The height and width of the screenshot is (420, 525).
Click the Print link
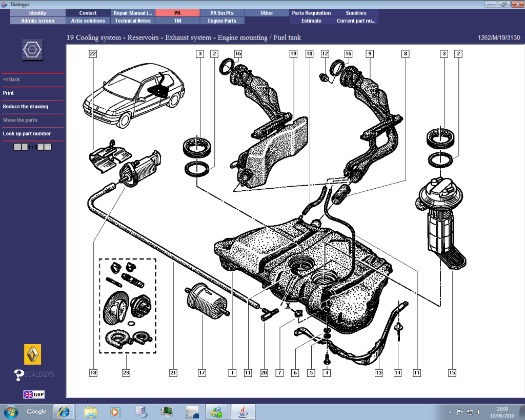[x=9, y=93]
